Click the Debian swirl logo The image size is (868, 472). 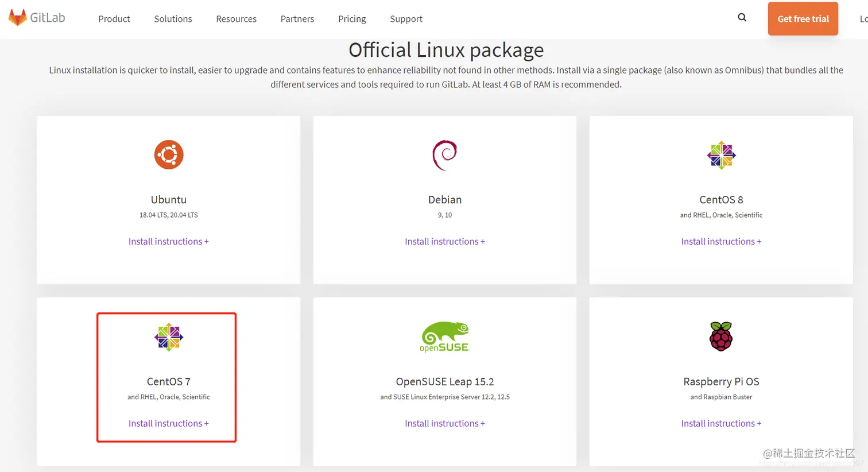click(445, 155)
